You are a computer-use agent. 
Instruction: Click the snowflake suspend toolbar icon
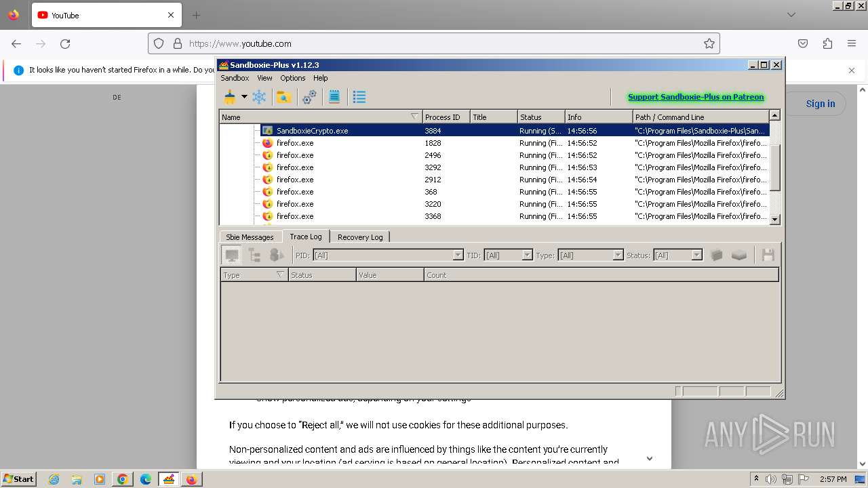(259, 97)
